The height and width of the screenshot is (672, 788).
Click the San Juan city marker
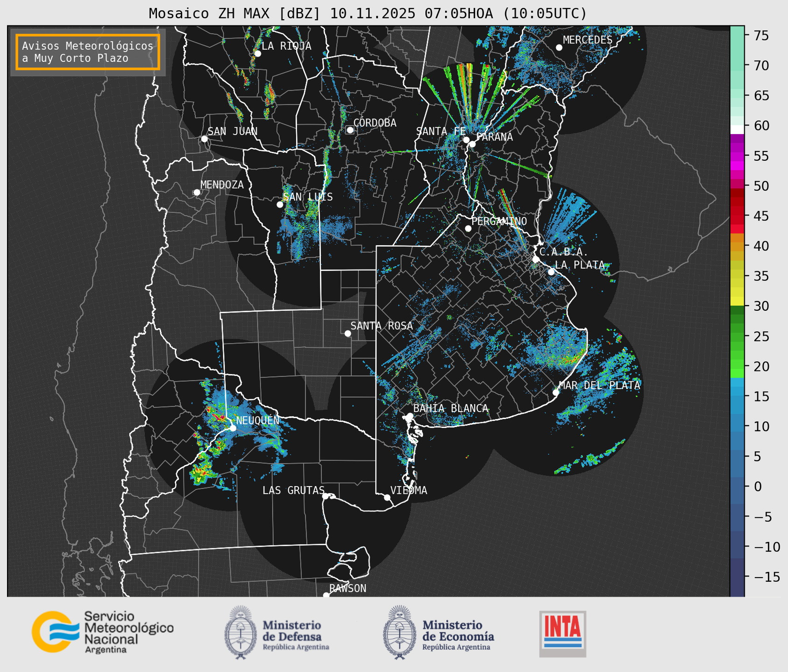[x=204, y=139]
